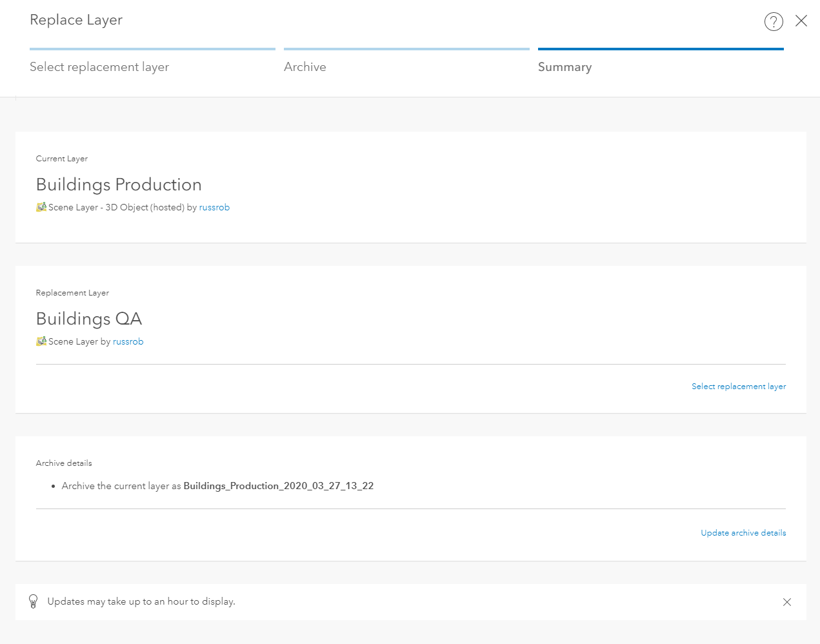Switch to the Archive step
This screenshot has width=820, height=644.
305,67
